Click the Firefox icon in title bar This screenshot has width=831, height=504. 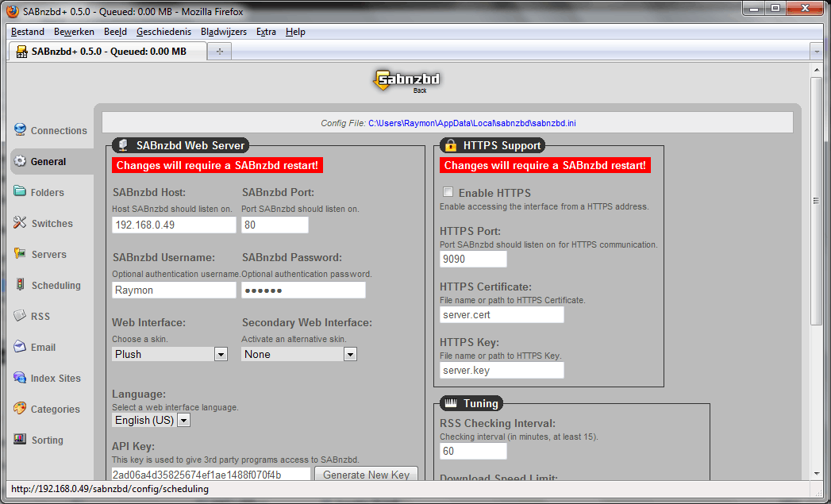[12, 11]
